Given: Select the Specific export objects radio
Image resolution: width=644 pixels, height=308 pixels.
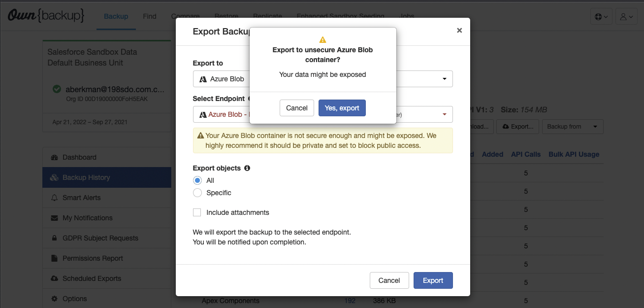Looking at the screenshot, I should click(x=197, y=193).
